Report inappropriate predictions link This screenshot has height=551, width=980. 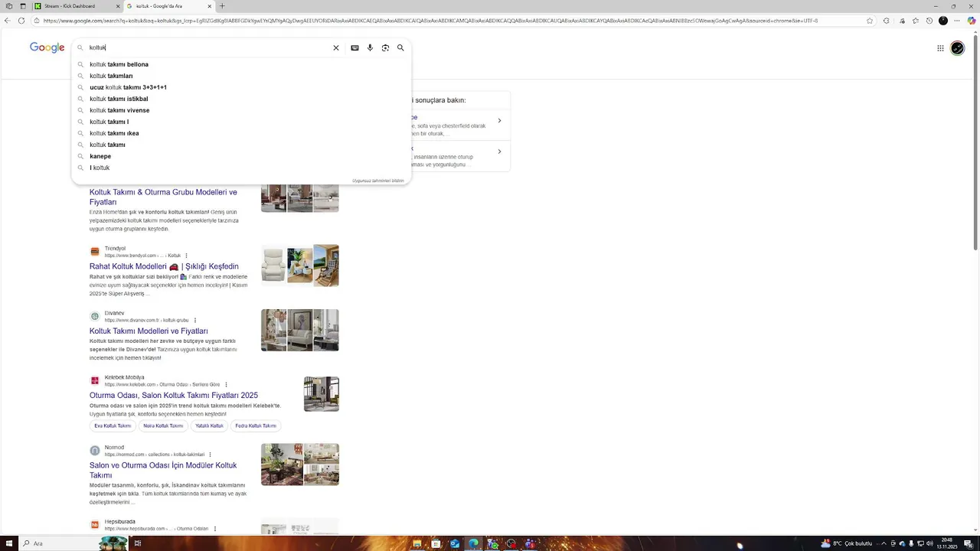pos(377,181)
